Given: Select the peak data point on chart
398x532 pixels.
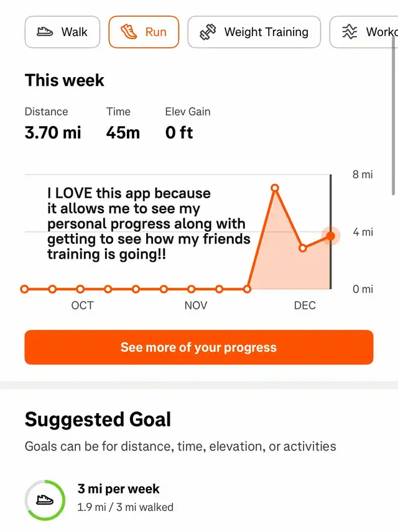Looking at the screenshot, I should [x=275, y=188].
